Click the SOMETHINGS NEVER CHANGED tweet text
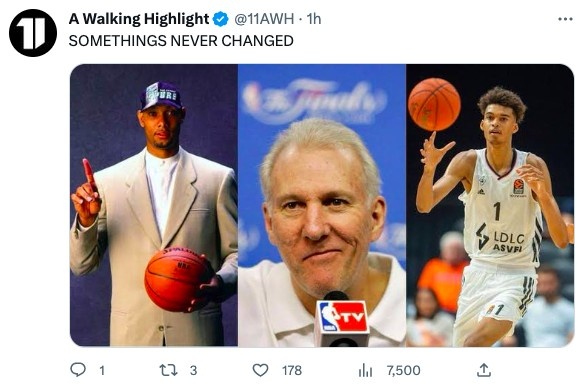The image size is (580, 387). 181,41
